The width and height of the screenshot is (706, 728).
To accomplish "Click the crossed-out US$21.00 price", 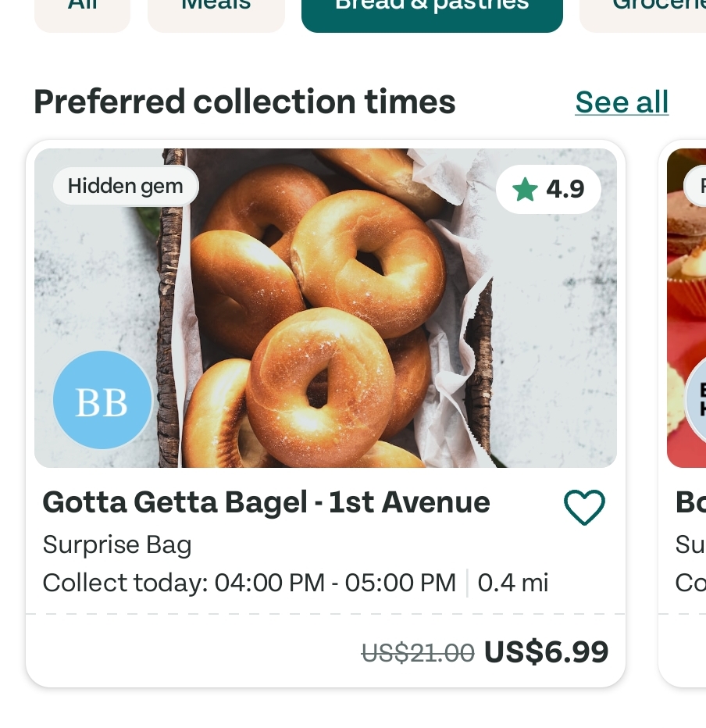I will (x=418, y=653).
